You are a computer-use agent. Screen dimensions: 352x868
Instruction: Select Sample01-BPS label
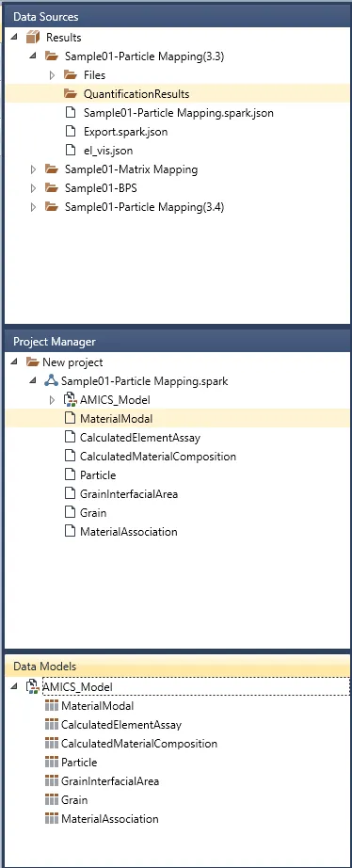[101, 188]
